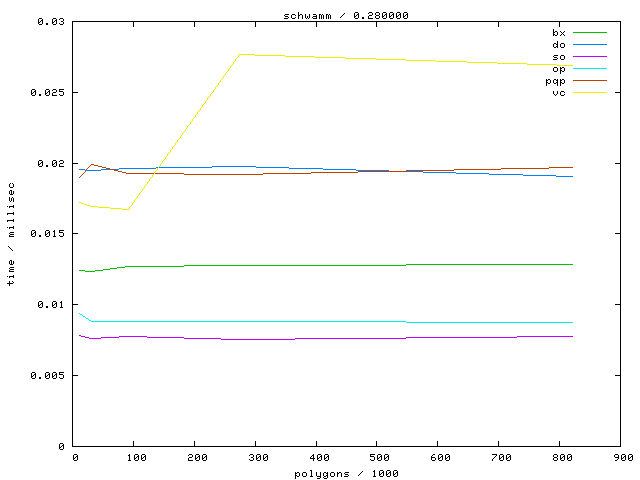Image resolution: width=640 pixels, height=480 pixels.
Task: Click the 'do' legend label
Action: [558, 45]
